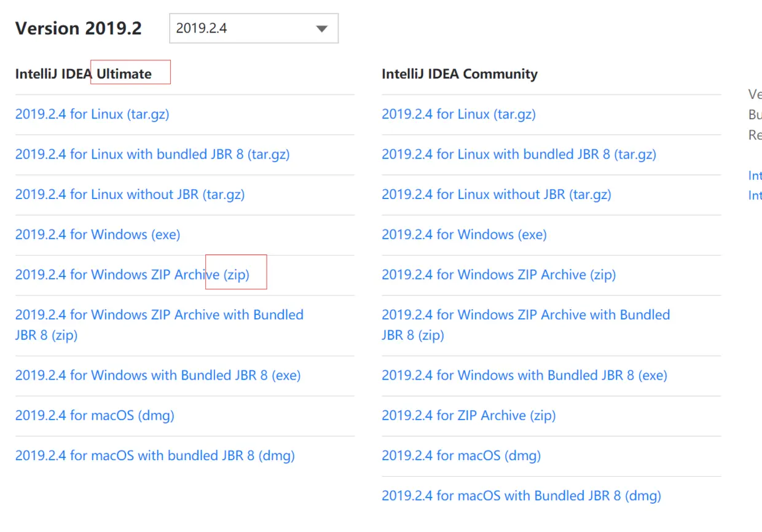Download Community 2019.2.4 for Windows (exe)
Viewport: 762px width, 532px height.
(x=464, y=235)
